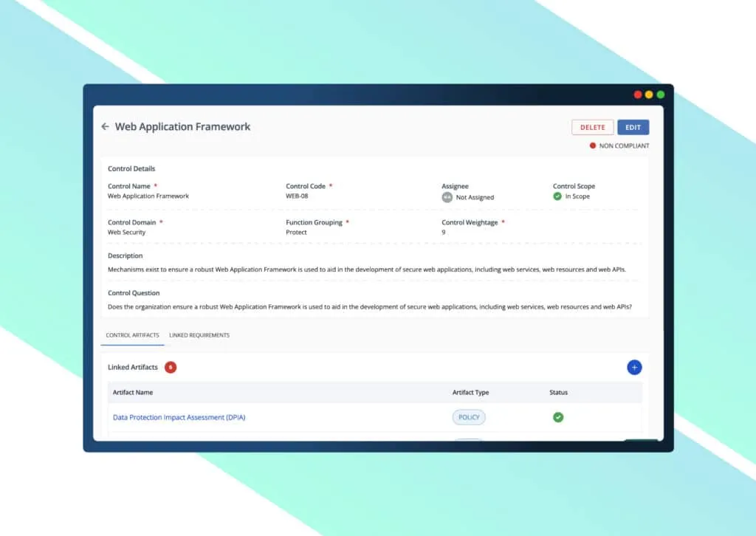Click the POLICY artifact type tag
Image resolution: width=756 pixels, height=536 pixels.
tap(469, 417)
